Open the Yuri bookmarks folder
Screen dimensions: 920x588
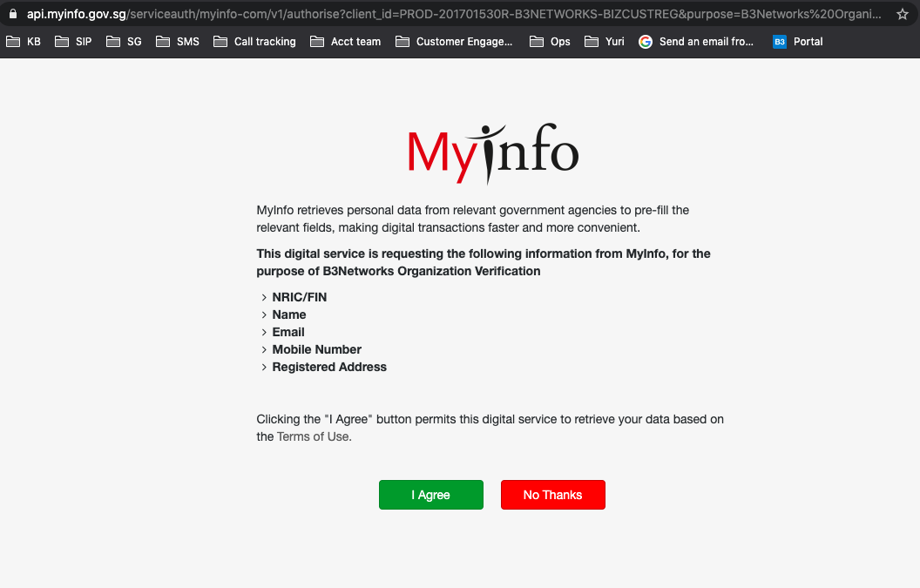(x=605, y=42)
